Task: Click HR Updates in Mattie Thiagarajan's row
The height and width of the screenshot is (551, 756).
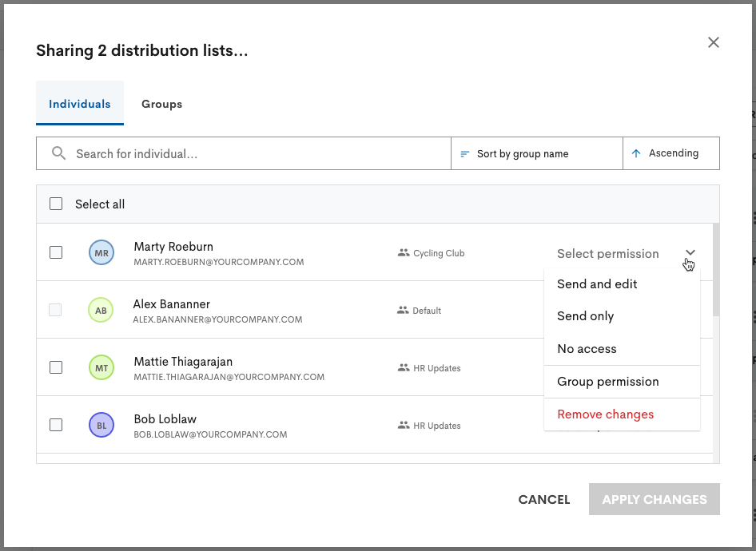Action: 437,368
